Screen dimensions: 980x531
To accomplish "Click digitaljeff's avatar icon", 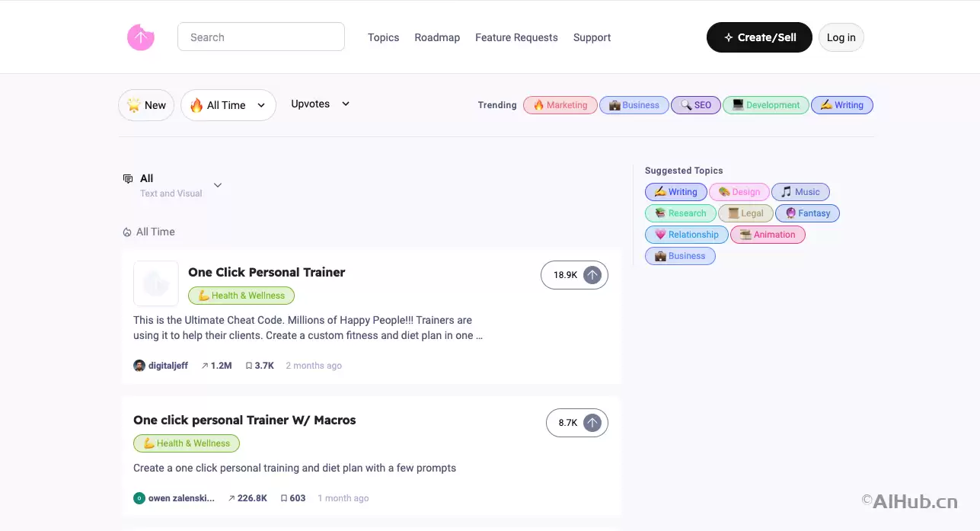I will coord(139,366).
